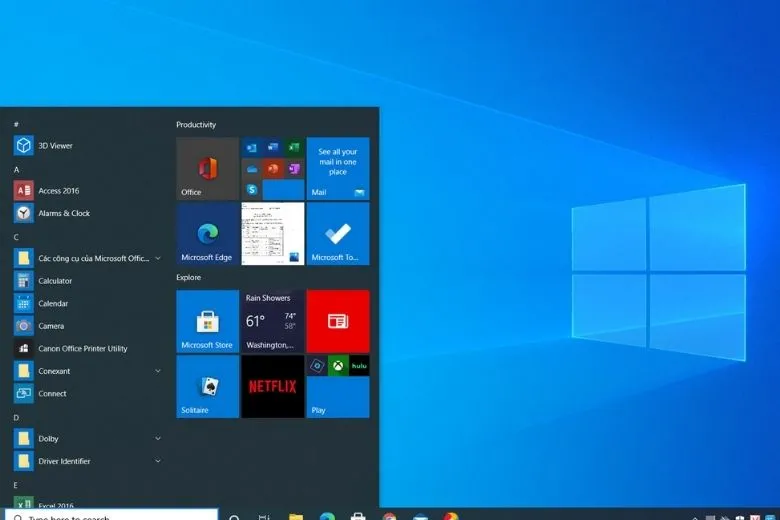Launch Access 2016 from the app list

tap(58, 191)
